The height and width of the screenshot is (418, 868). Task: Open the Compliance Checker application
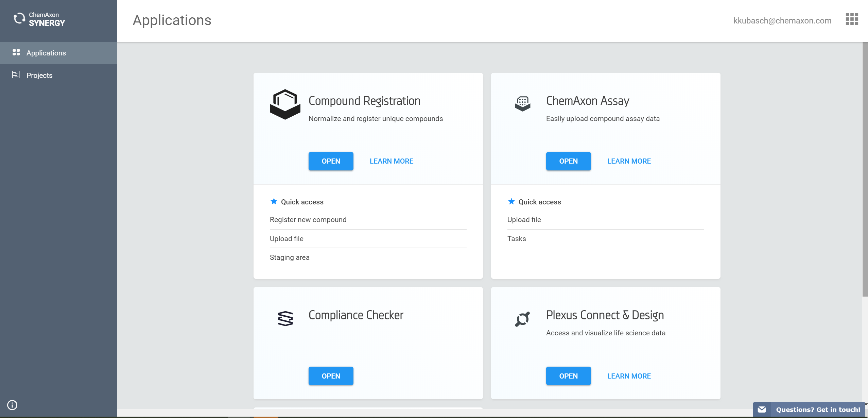[x=331, y=376]
